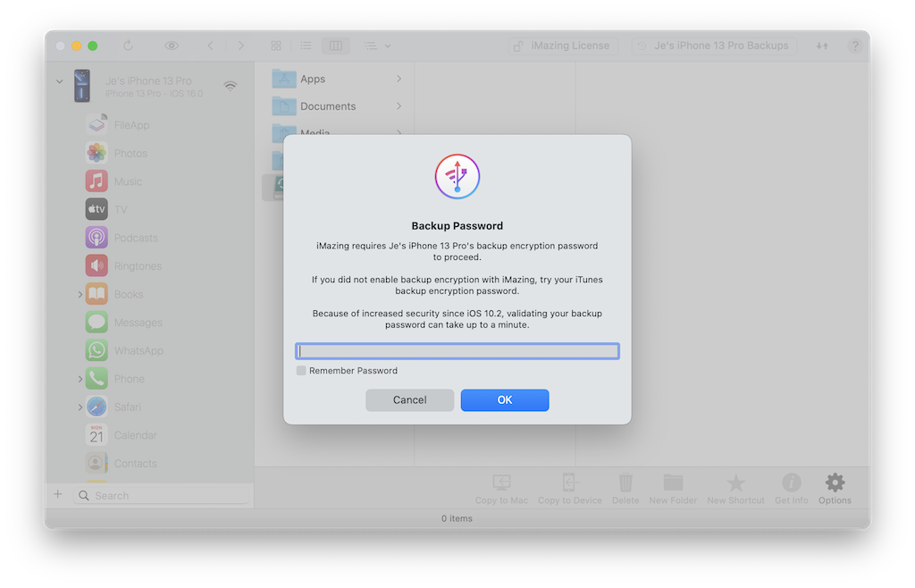915x588 pixels.
Task: Click the transfers arrows icon
Action: click(x=822, y=46)
